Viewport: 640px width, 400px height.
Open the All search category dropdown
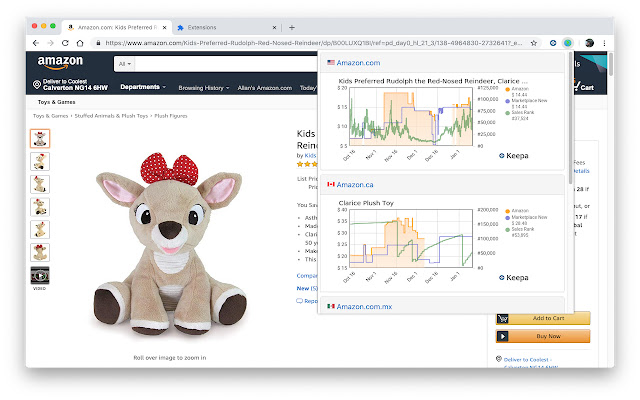click(x=125, y=64)
